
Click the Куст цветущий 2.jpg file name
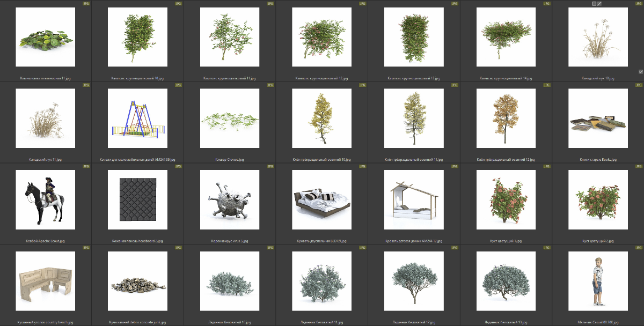(598, 241)
